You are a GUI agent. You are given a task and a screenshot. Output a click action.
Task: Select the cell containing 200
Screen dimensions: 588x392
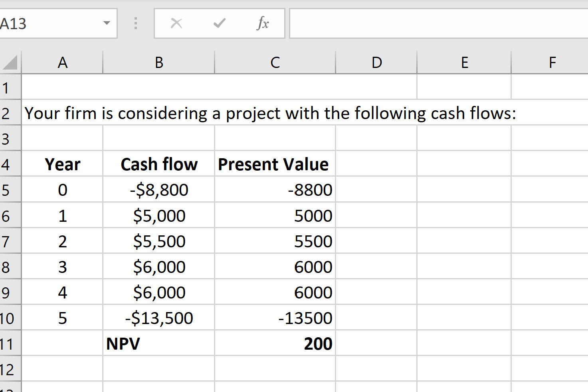(x=274, y=343)
